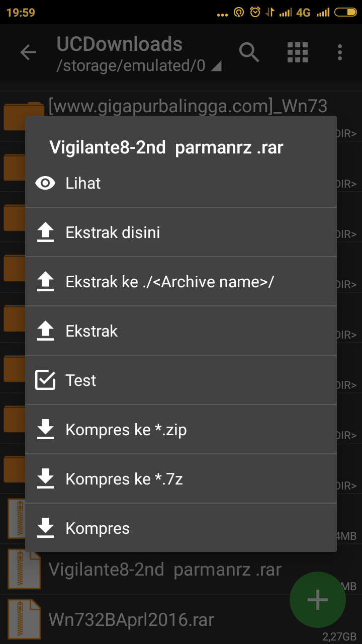The width and height of the screenshot is (362, 644).
Task: Tap the back arrow icon
Action: tap(28, 52)
